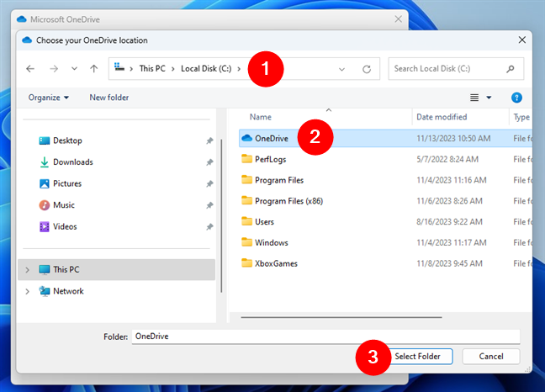545x392 pixels.
Task: Click the search magnifier icon
Action: pyautogui.click(x=511, y=69)
